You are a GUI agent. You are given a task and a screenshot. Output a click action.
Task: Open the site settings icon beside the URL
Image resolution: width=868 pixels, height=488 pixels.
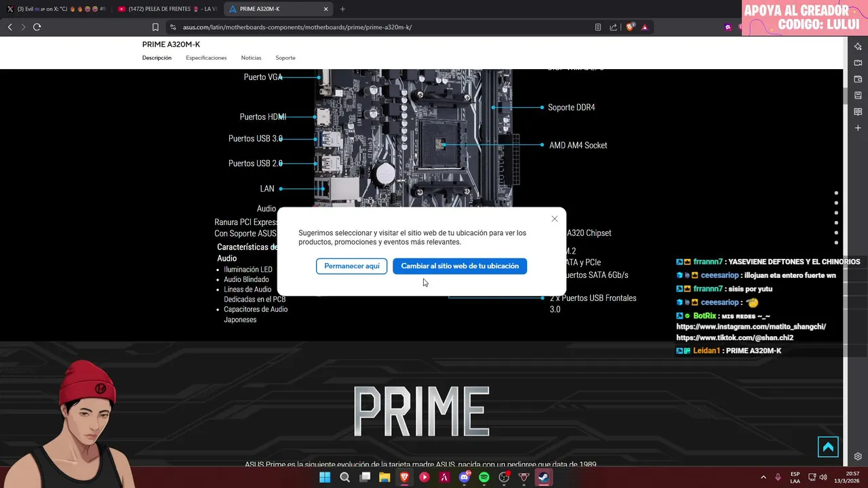click(173, 27)
